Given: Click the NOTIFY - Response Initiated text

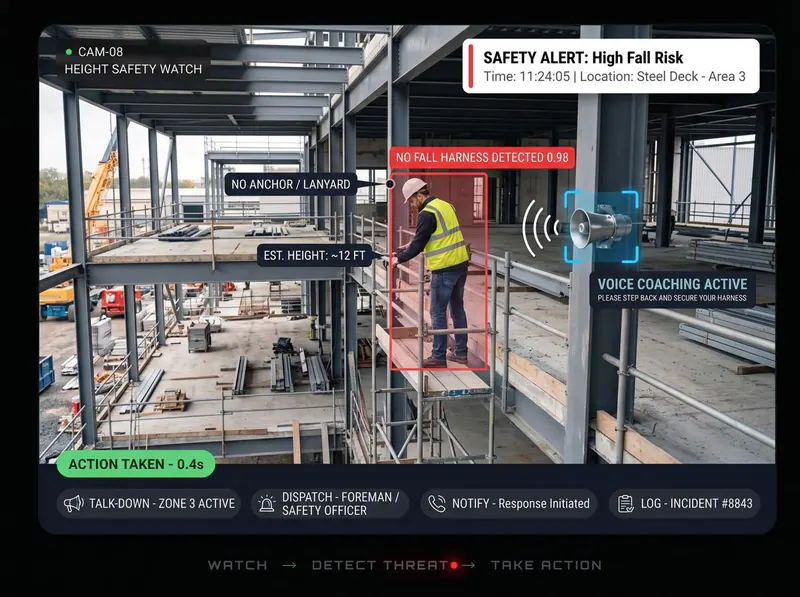Looking at the screenshot, I should pos(520,504).
